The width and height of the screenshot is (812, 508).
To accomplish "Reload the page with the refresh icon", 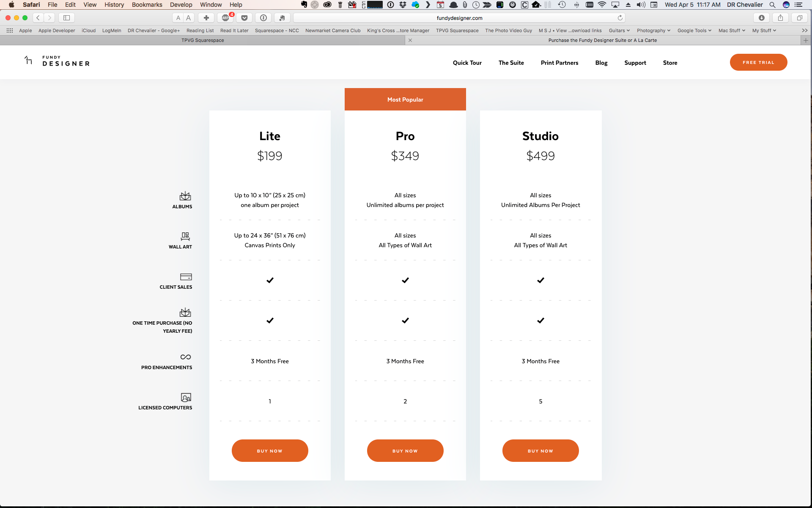I will [x=620, y=18].
